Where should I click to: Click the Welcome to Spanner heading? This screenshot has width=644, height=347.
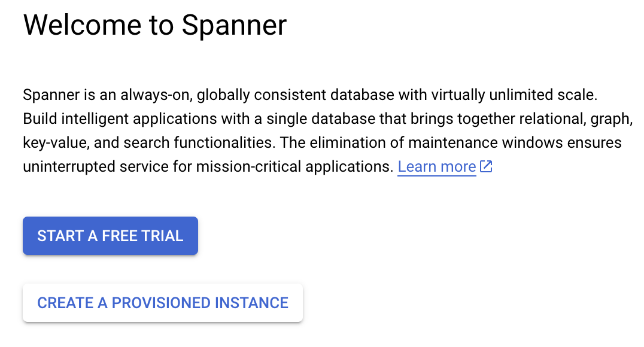point(155,25)
